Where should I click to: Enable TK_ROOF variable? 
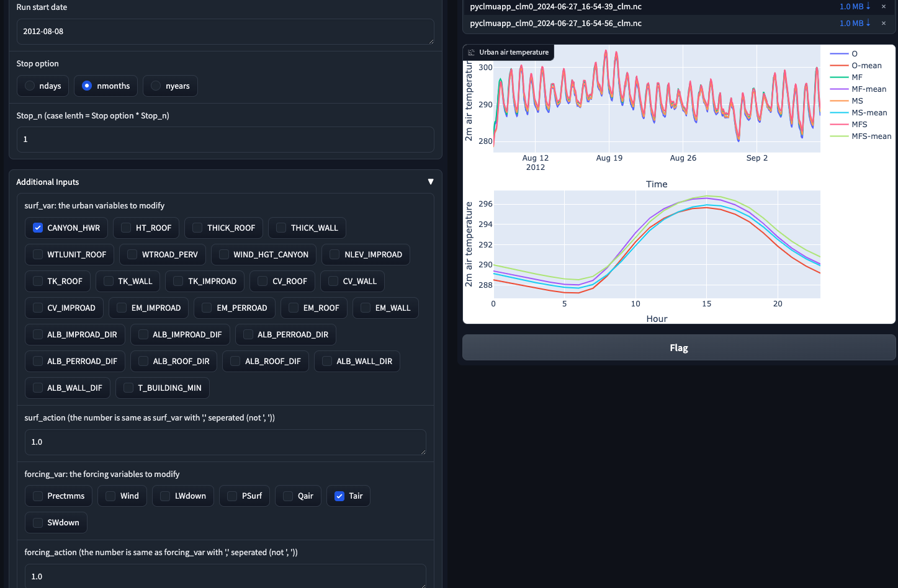[x=38, y=281]
